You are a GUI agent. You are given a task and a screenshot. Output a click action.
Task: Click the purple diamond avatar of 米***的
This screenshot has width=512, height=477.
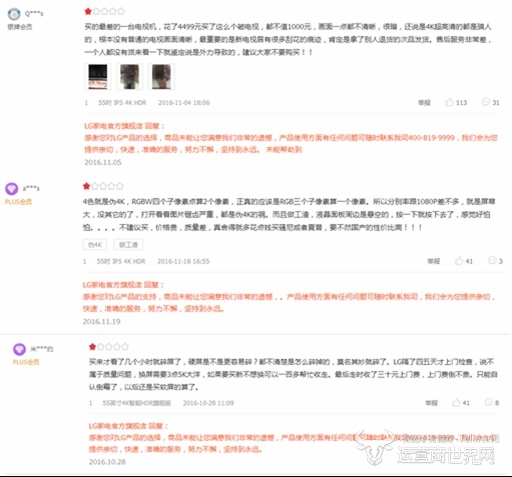[19, 349]
